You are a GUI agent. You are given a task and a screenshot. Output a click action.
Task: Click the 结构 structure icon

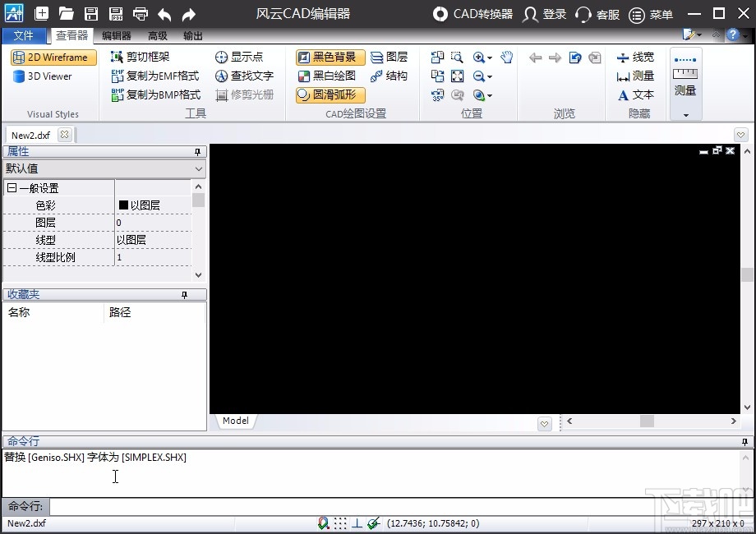(x=389, y=76)
